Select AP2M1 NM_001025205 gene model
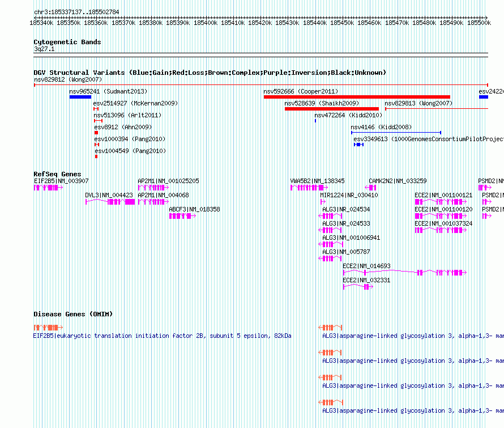504x428 pixels. click(153, 188)
